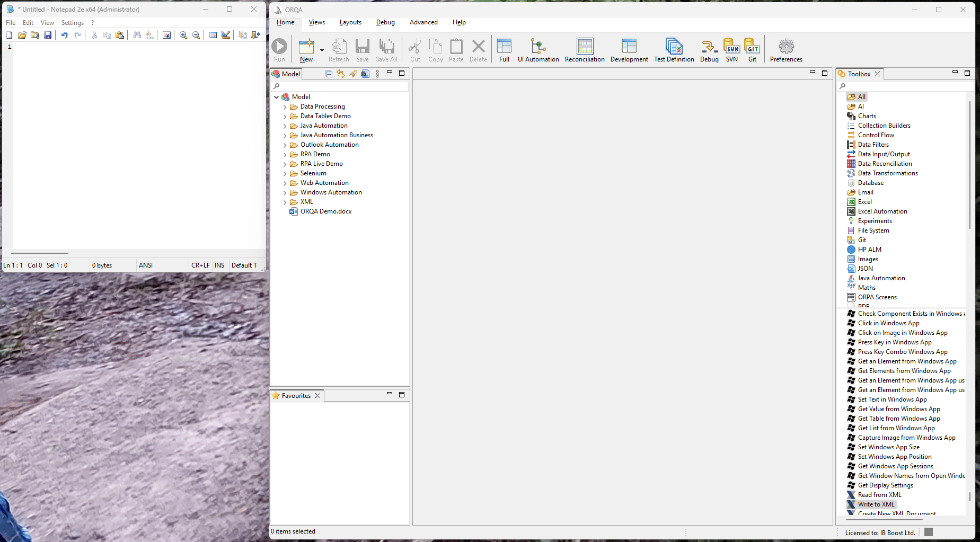Click the Model panel search field

(x=340, y=86)
